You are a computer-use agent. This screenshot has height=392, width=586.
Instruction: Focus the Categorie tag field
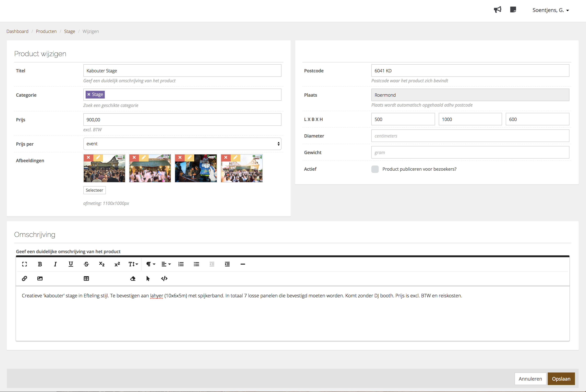click(x=182, y=95)
